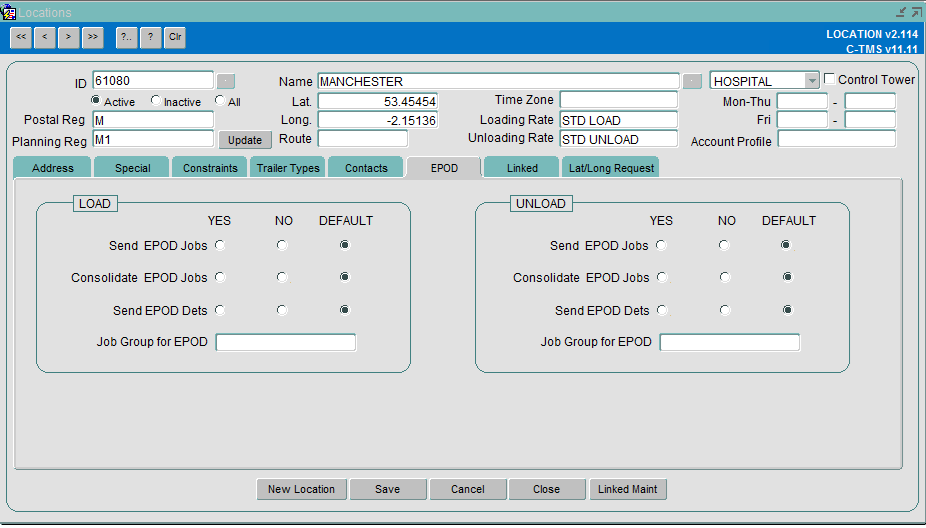This screenshot has height=528, width=926.
Task: Click the single '?' toolbar button
Action: (151, 37)
